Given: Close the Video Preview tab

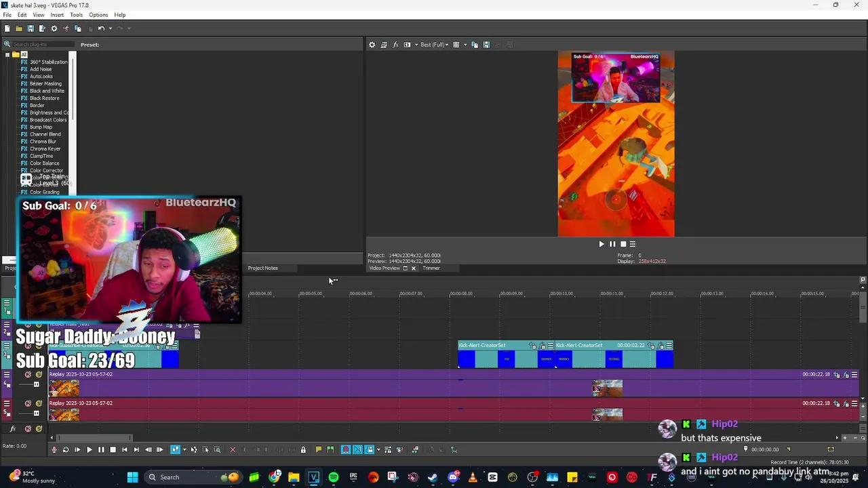Looking at the screenshot, I should pos(413,268).
